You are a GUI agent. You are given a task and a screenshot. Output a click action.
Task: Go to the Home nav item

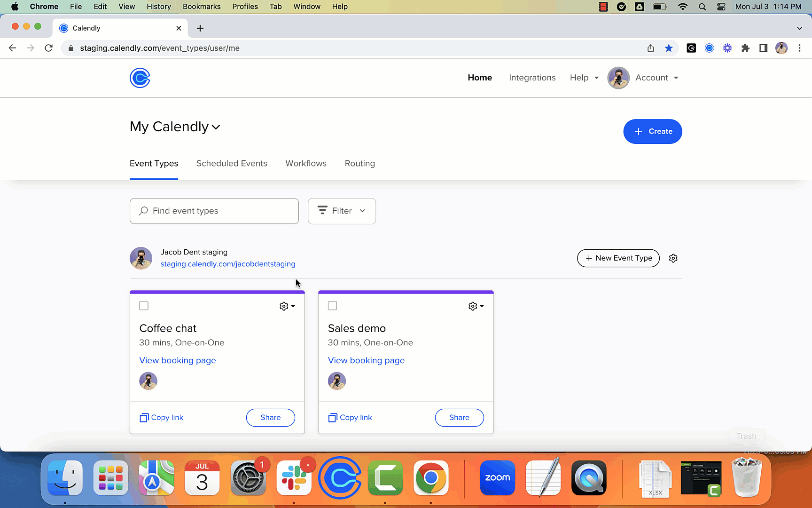pos(480,78)
